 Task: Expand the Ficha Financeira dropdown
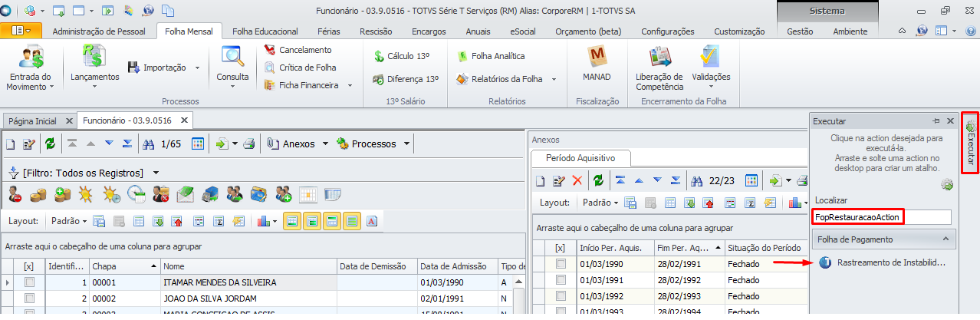[350, 85]
